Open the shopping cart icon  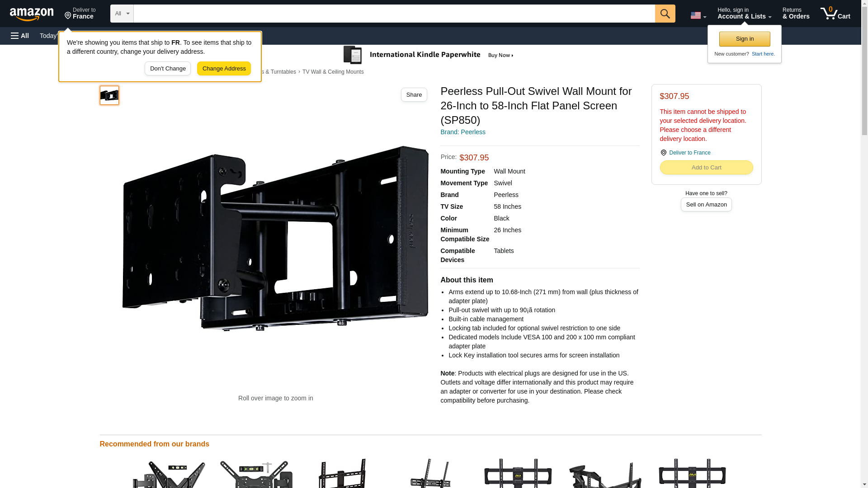[x=835, y=13]
